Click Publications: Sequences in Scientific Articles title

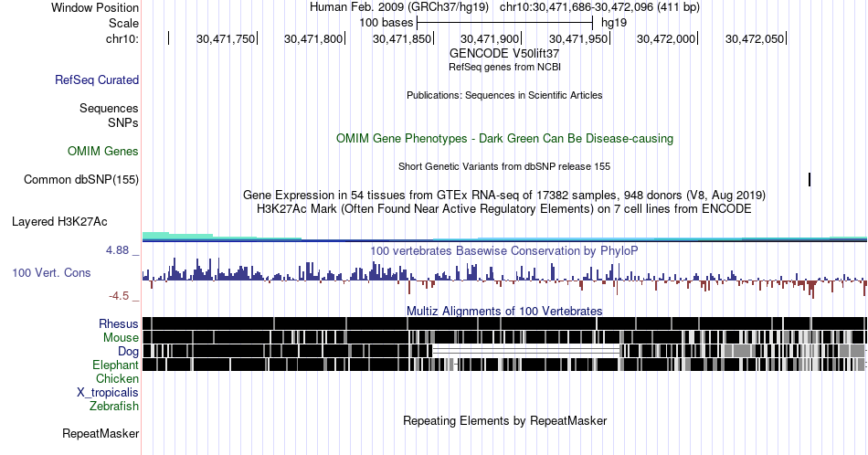(504, 95)
